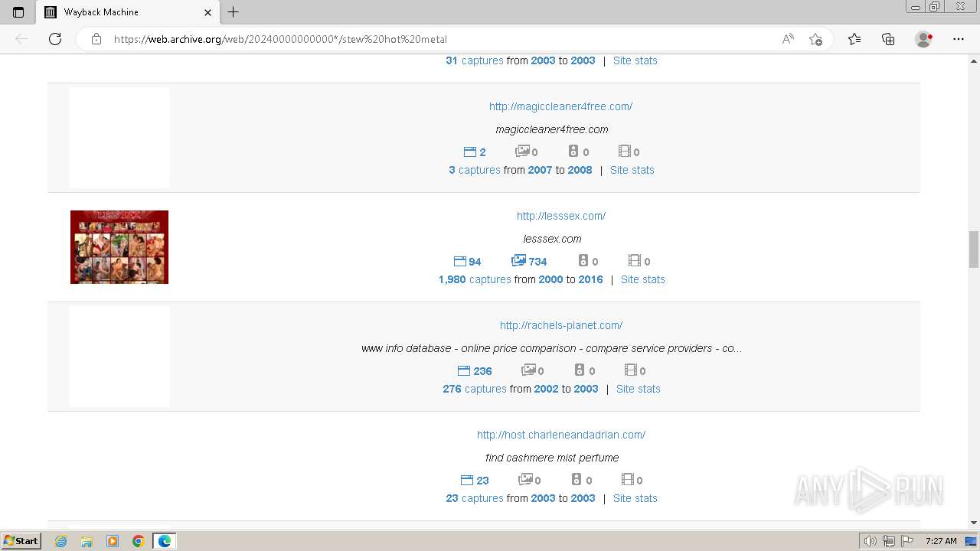This screenshot has width=980, height=551.
Task: Select the Wayback Machine tab
Action: 127,12
